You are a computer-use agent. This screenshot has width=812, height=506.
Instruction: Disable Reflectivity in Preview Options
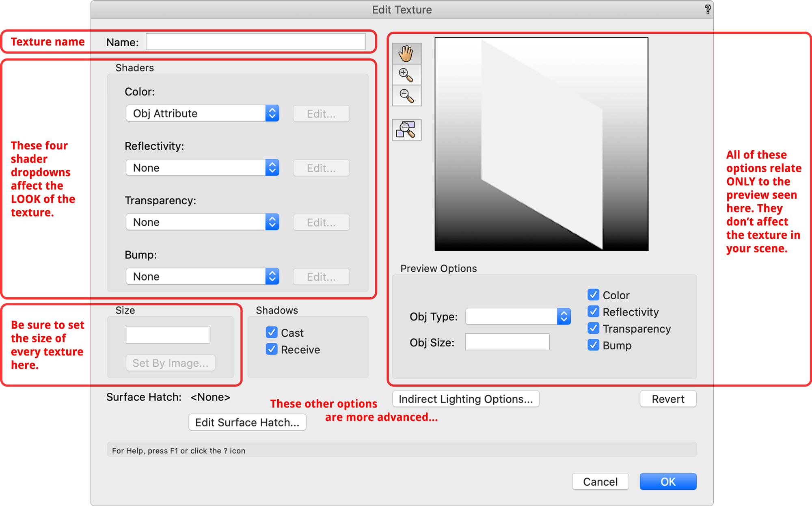593,311
